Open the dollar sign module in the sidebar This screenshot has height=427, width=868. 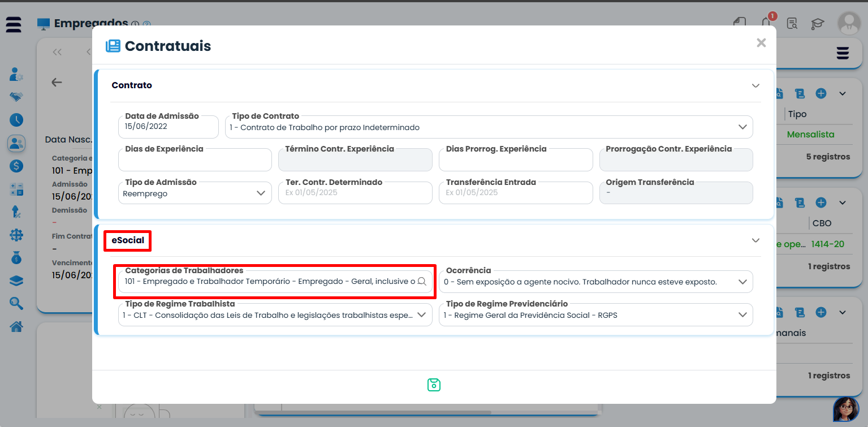(x=16, y=166)
